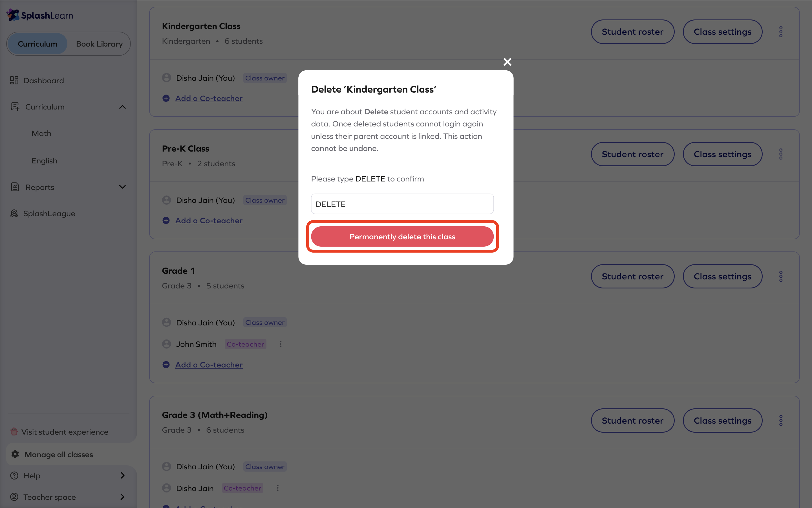Add a Co-teacher to Pre-K Class

tap(209, 220)
